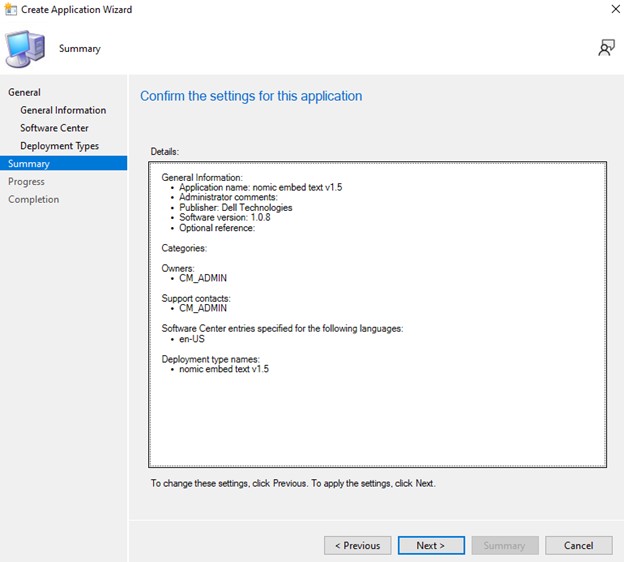624x562 pixels.
Task: Select the highlighted Summary step in the sidebar
Action: (x=29, y=164)
